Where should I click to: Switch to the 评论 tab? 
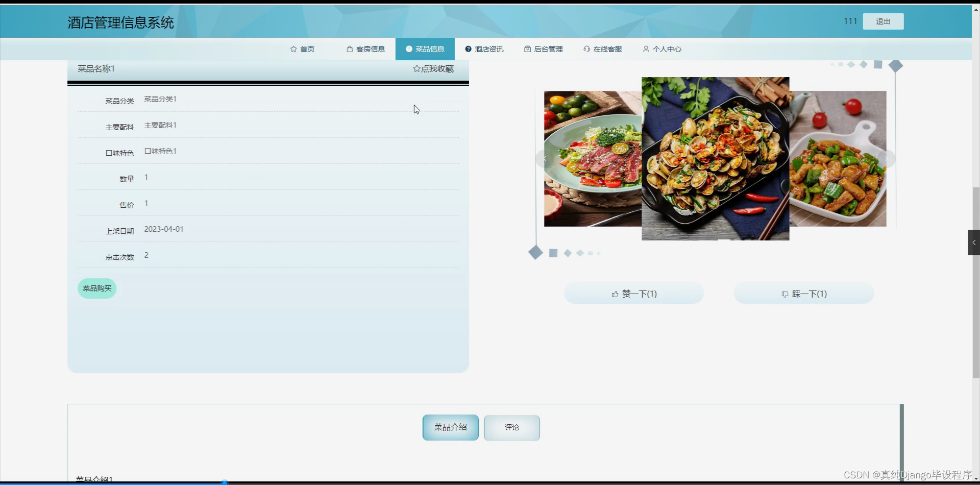(x=511, y=428)
